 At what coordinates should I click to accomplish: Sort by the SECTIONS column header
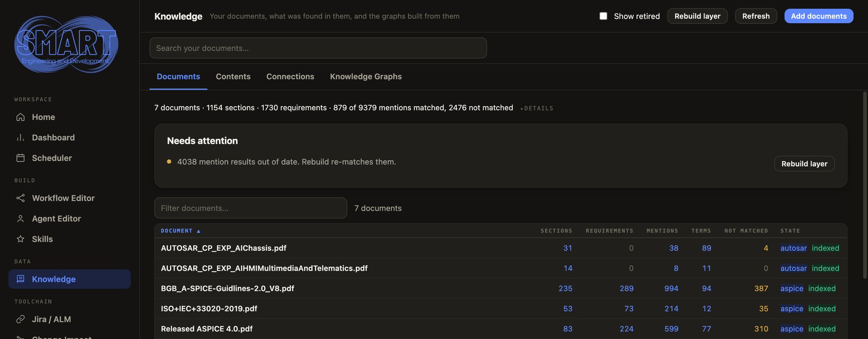556,231
